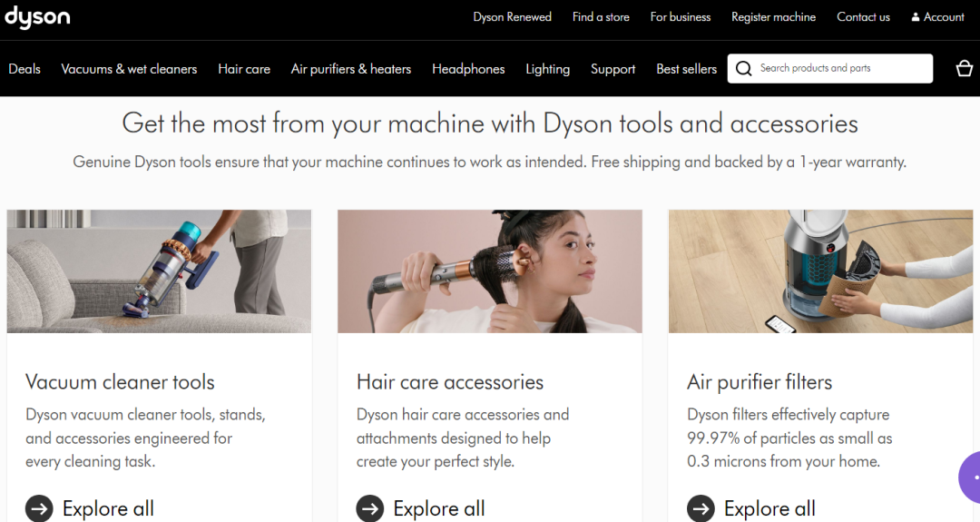The width and height of the screenshot is (980, 522).
Task: Click the hair styling brush image
Action: 489,271
